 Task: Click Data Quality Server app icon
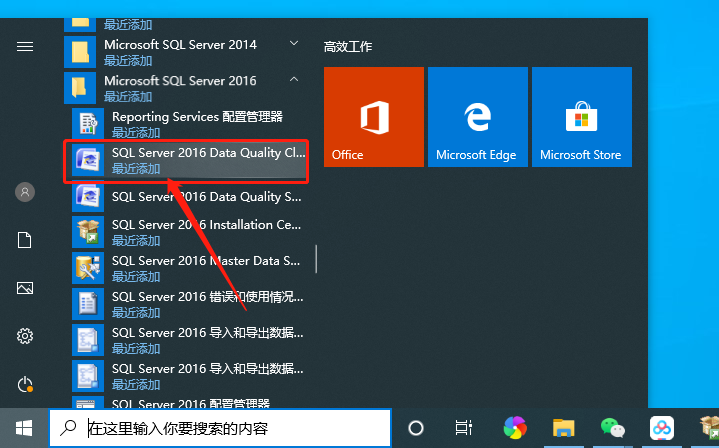pos(88,196)
